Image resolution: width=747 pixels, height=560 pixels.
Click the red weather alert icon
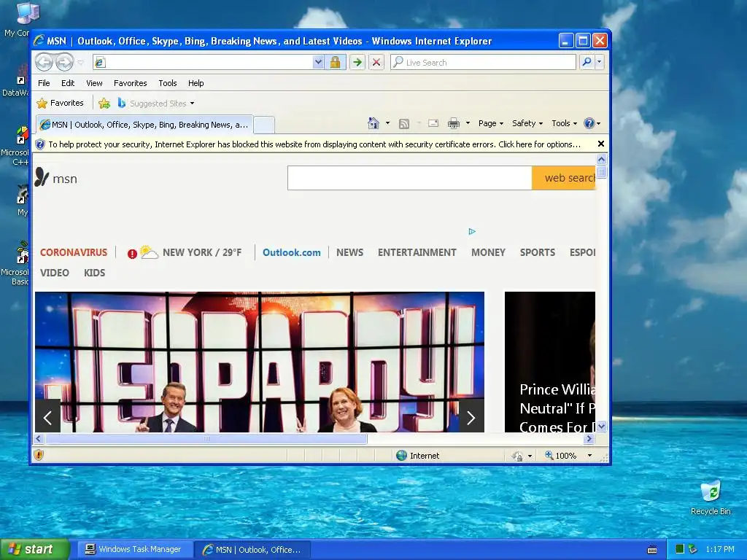click(132, 253)
